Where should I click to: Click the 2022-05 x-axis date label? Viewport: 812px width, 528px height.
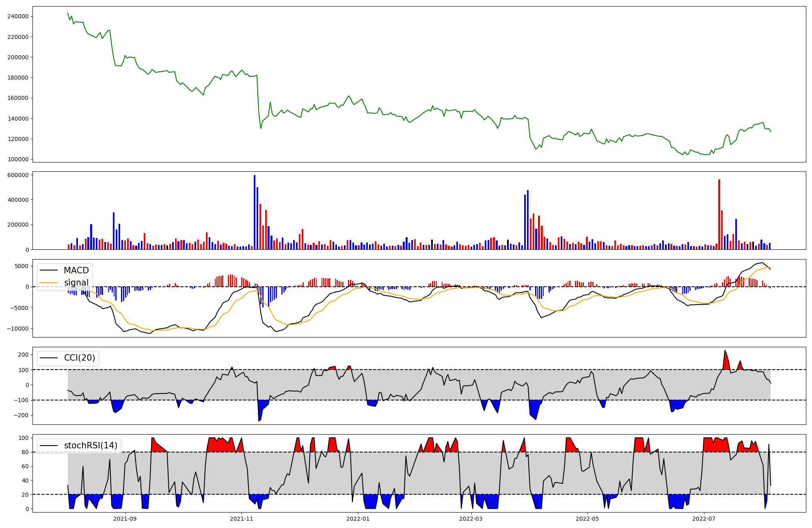[x=587, y=519]
